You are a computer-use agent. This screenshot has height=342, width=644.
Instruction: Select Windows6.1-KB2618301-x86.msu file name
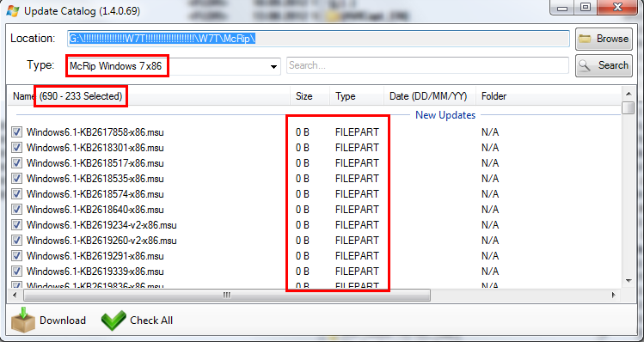coord(95,148)
